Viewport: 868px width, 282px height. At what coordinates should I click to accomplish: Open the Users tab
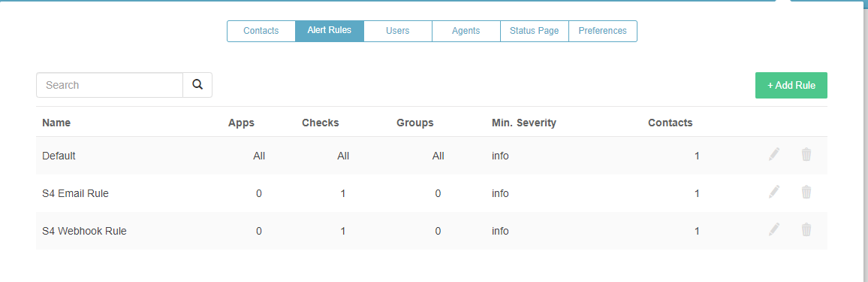[397, 31]
